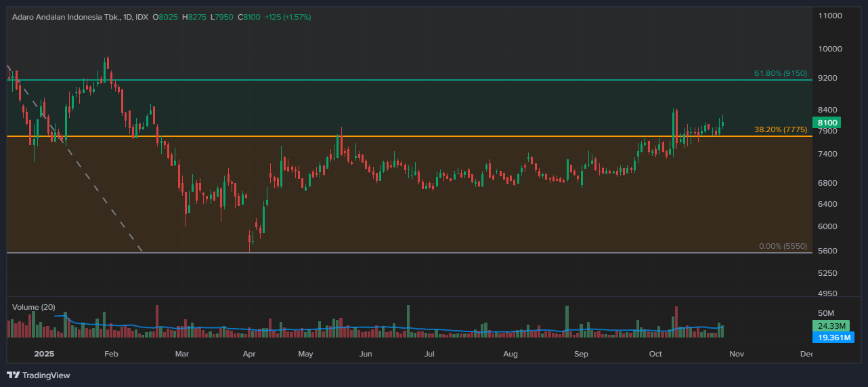Click the C8100 close value in header
Image resolution: width=868 pixels, height=387 pixels.
[248, 16]
